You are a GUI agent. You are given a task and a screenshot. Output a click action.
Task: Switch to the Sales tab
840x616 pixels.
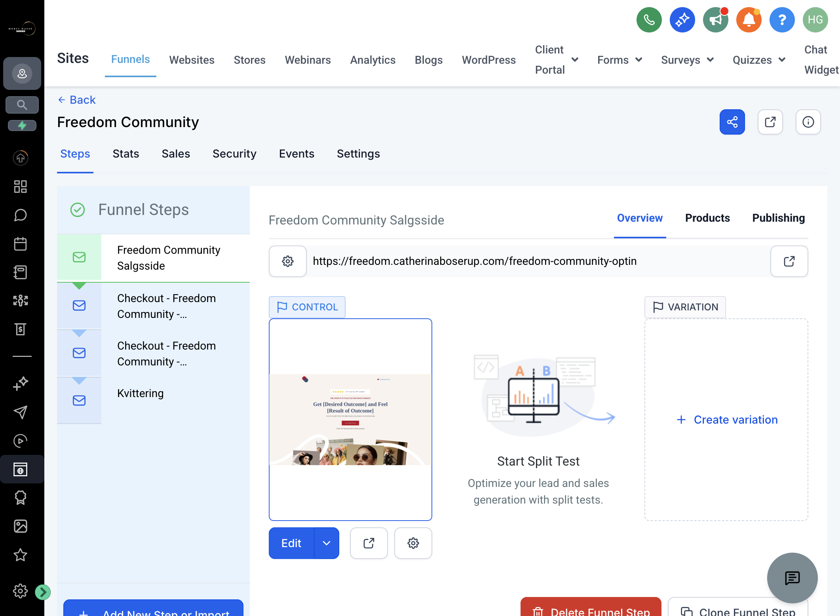(x=176, y=154)
